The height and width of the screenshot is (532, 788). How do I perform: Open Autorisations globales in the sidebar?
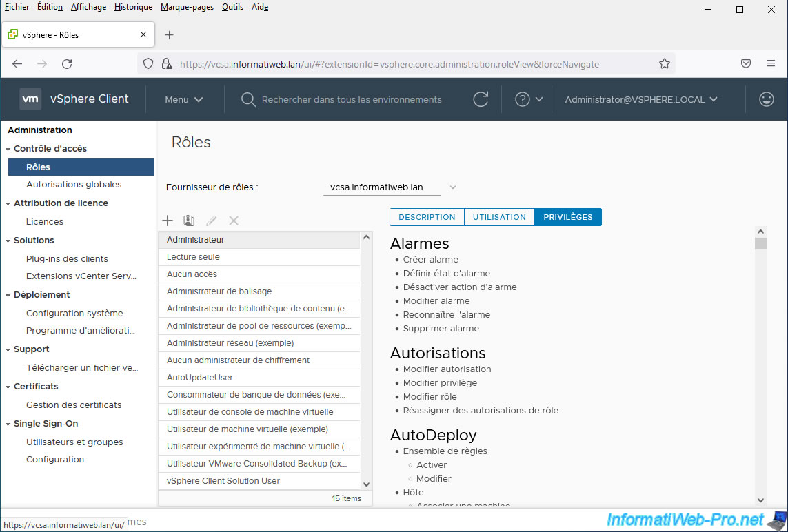[x=74, y=185]
